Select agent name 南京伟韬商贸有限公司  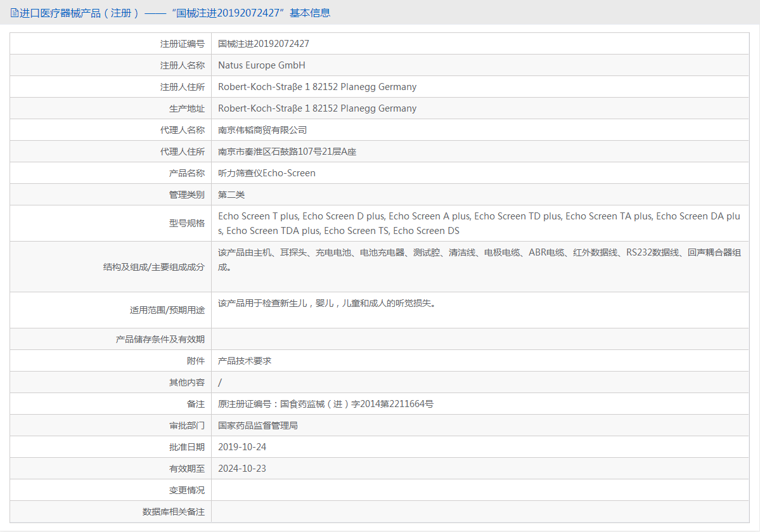point(262,130)
